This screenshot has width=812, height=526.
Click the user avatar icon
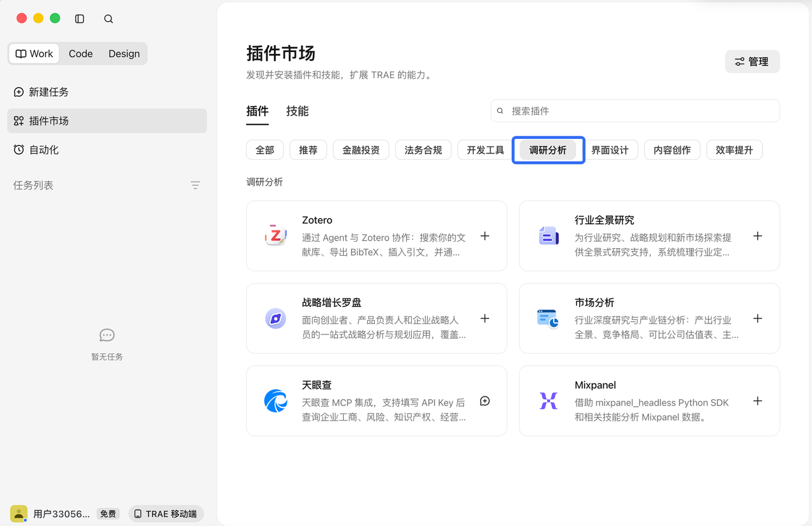pyautogui.click(x=19, y=513)
